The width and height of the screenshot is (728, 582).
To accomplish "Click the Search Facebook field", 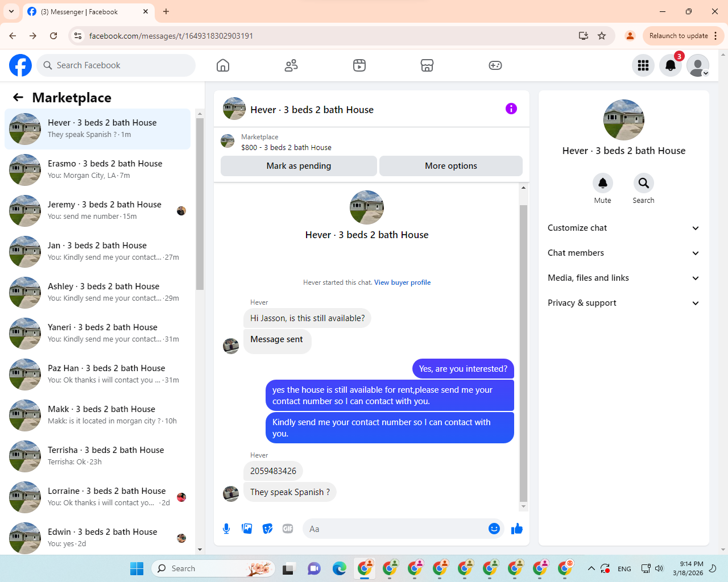I will (x=116, y=65).
